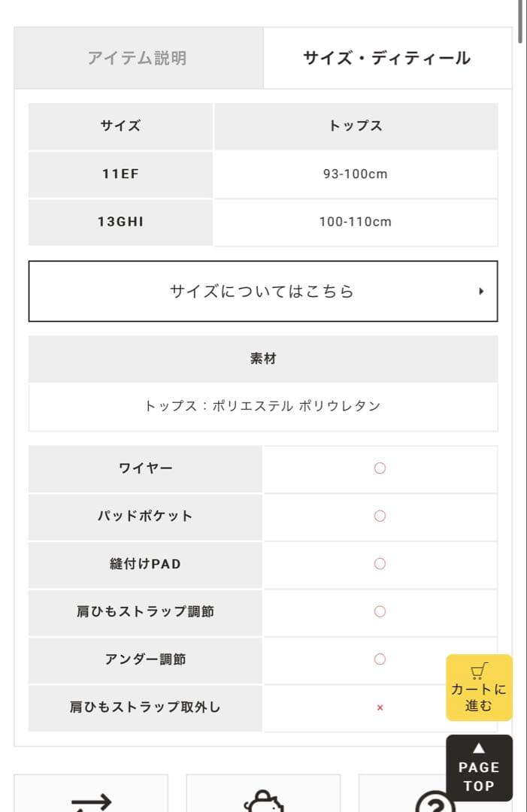Click the 縫付けPAD circle mark
The width and height of the screenshot is (527, 812).
pyautogui.click(x=380, y=564)
